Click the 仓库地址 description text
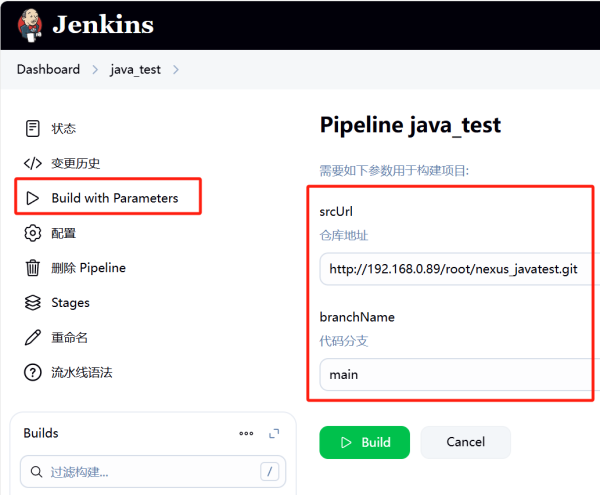This screenshot has width=600, height=495. pyautogui.click(x=344, y=235)
